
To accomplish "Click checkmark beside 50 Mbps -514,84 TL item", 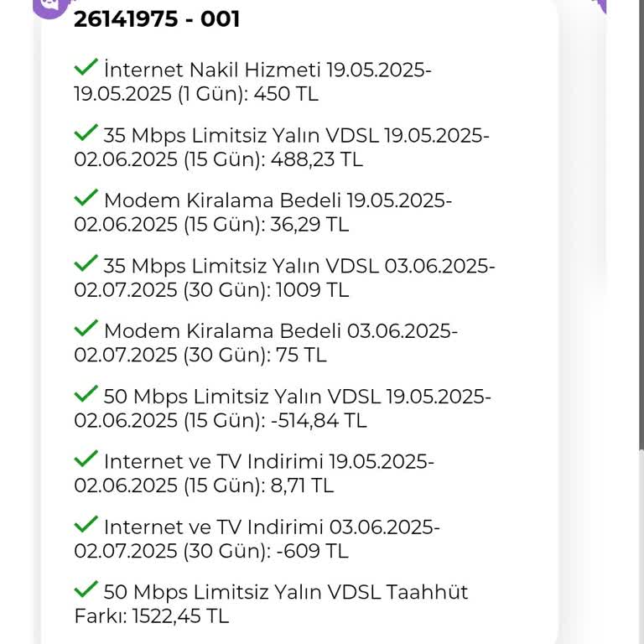I will 86,393.
